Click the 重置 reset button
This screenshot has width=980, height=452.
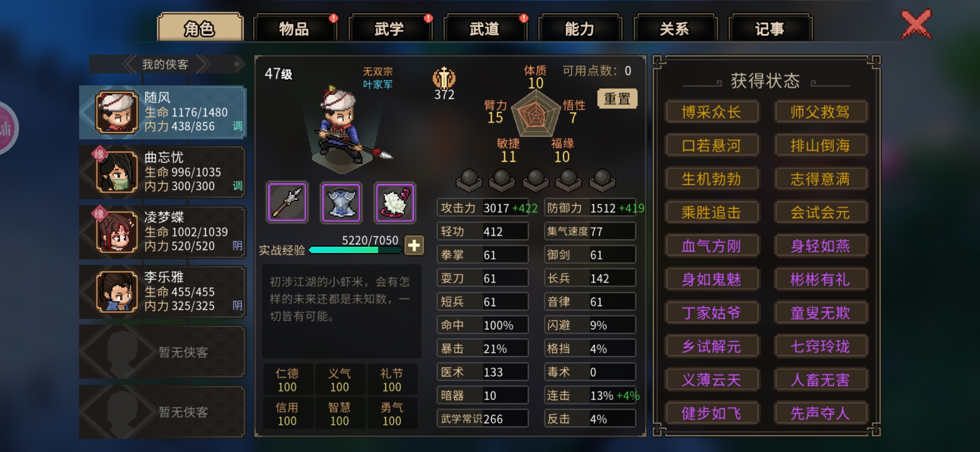tap(617, 99)
